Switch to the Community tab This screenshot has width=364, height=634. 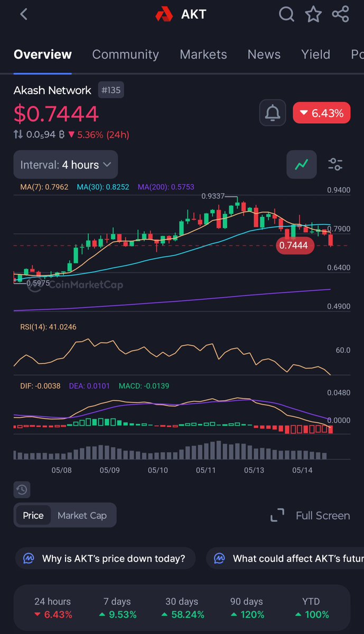tap(126, 54)
